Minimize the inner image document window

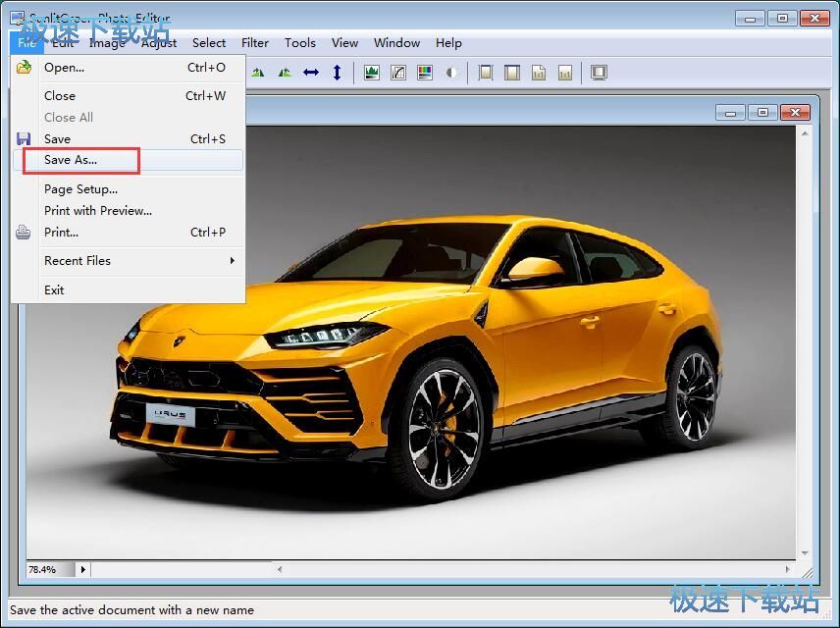coord(730,113)
